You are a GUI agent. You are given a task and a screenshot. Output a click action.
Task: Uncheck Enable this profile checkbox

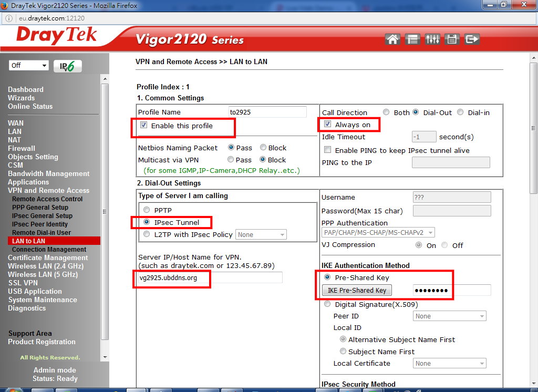click(x=143, y=126)
